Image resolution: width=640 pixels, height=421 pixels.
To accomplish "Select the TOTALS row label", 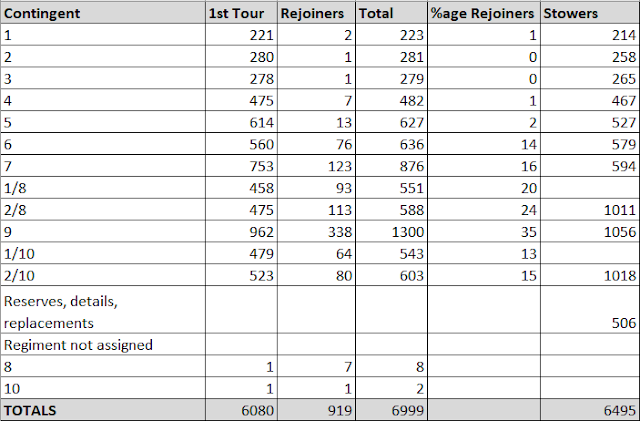I will tap(30, 410).
